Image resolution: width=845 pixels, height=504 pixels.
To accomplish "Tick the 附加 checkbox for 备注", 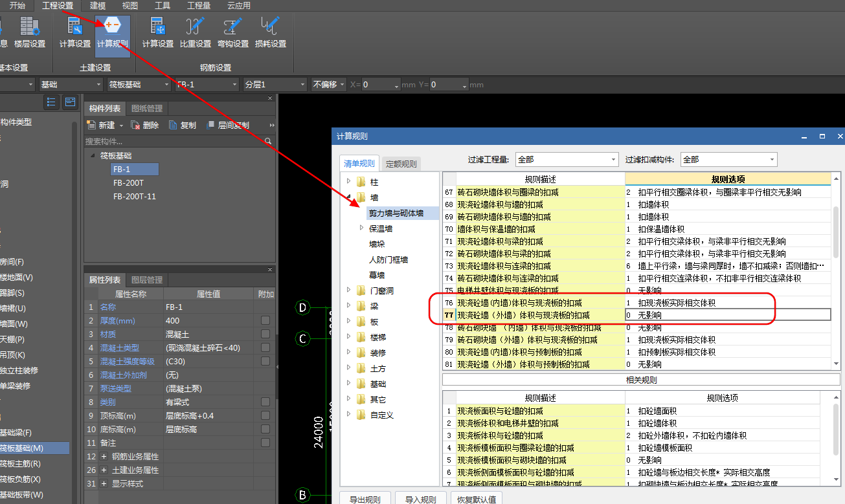I will click(265, 443).
